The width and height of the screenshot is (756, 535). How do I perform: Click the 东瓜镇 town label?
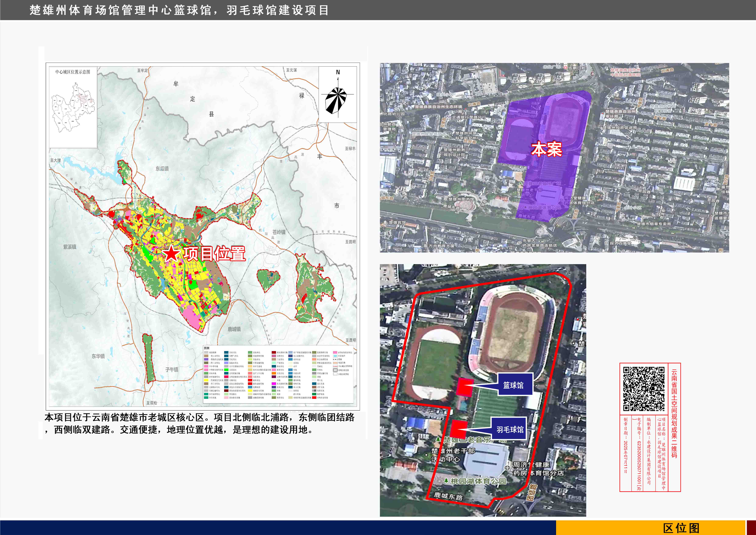[162, 169]
